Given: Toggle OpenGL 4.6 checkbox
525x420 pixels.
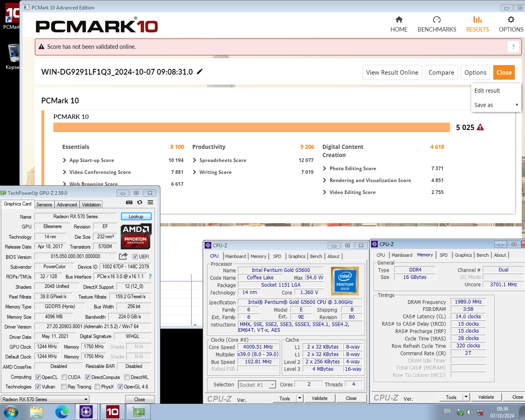Looking at the screenshot, I should [x=120, y=387].
